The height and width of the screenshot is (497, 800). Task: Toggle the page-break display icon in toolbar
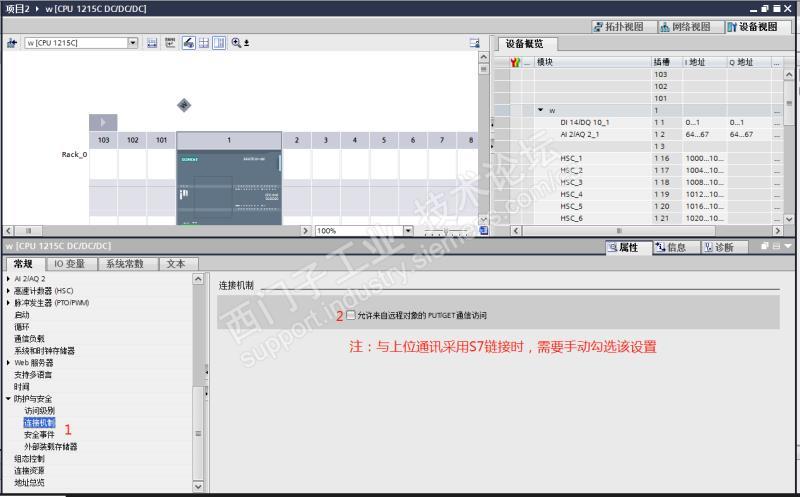188,43
